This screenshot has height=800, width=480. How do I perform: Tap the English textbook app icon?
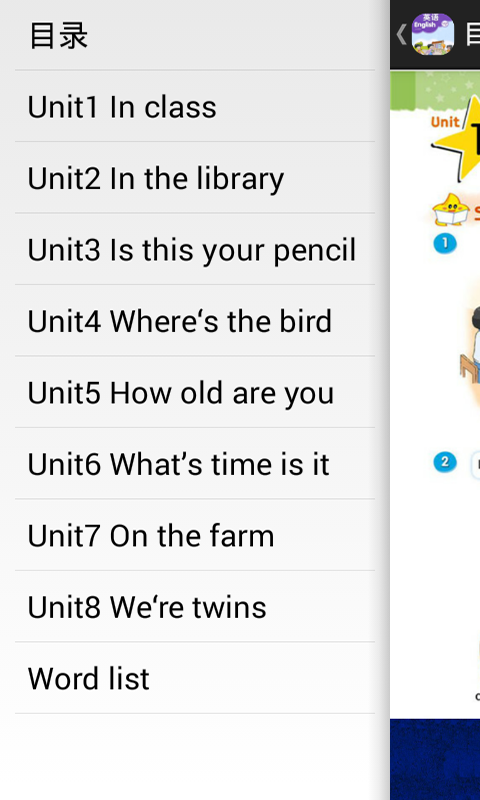(433, 34)
